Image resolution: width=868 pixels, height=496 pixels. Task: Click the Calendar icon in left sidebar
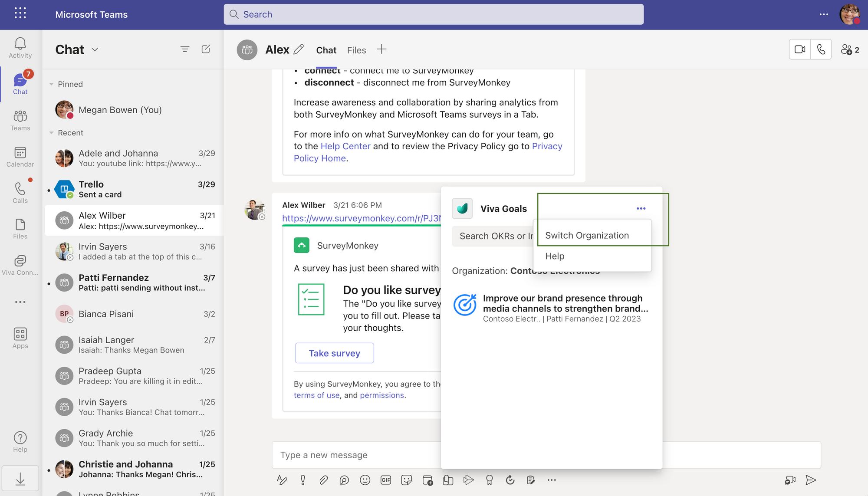coord(20,153)
